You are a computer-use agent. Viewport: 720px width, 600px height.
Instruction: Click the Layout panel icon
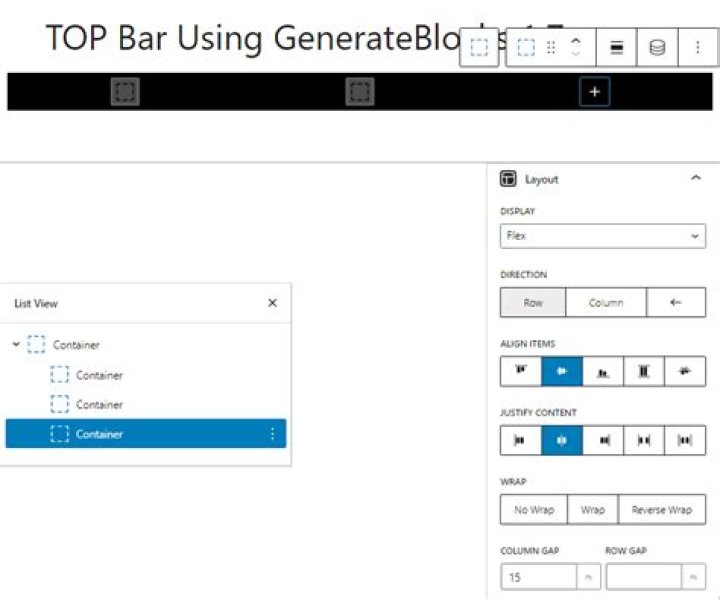(508, 179)
